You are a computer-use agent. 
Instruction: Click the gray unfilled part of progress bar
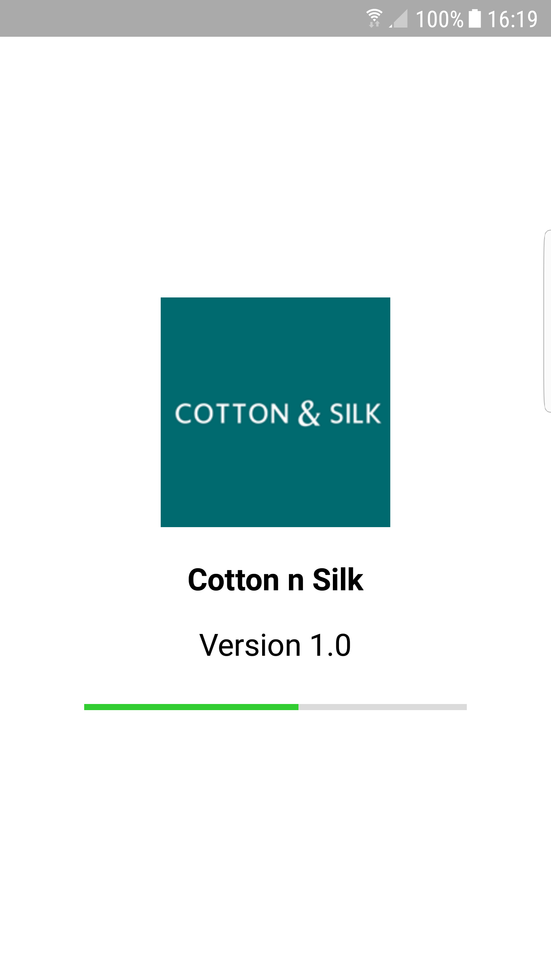383,707
